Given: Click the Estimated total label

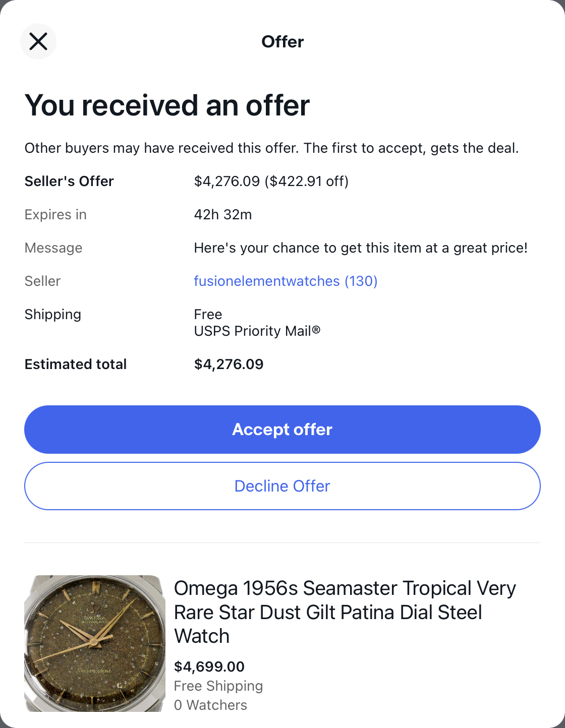Looking at the screenshot, I should 76,364.
